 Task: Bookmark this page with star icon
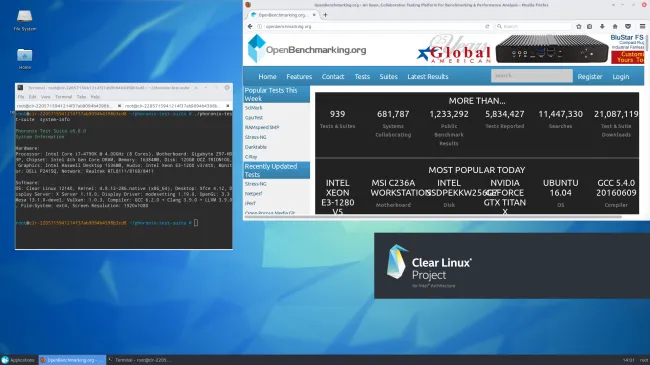coord(579,26)
